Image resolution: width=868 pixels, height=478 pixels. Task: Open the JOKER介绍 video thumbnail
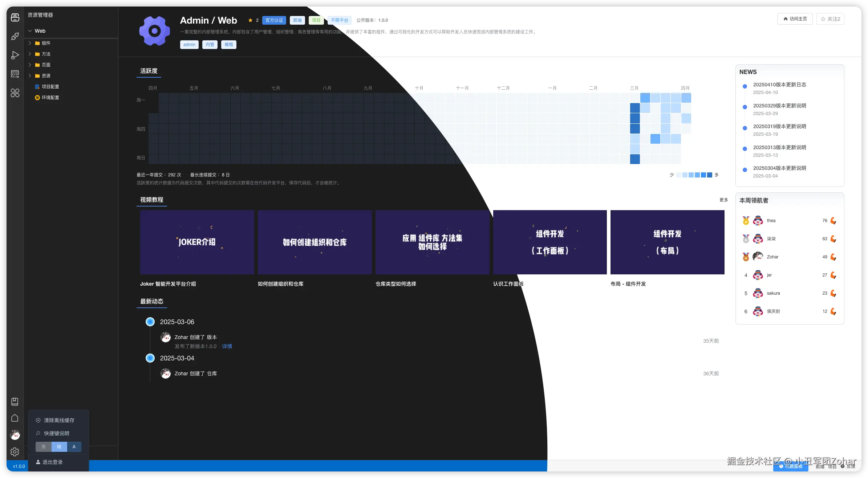click(x=197, y=242)
